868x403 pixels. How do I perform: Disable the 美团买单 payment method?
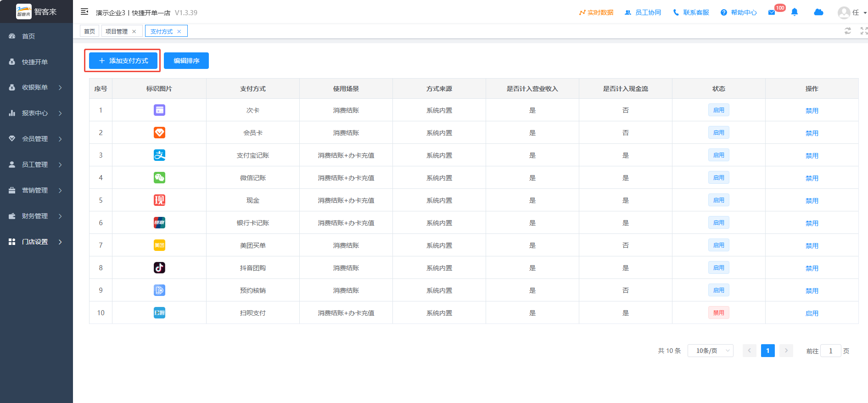click(812, 246)
